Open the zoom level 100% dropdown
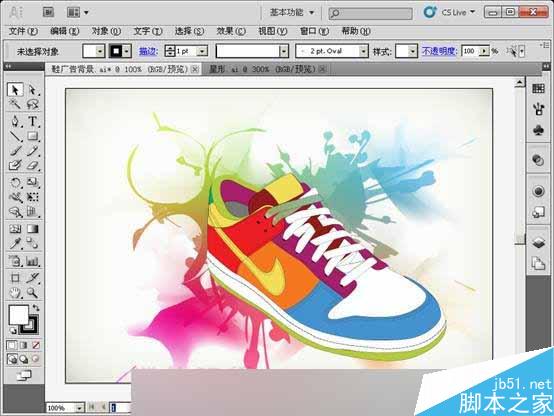 coord(79,408)
